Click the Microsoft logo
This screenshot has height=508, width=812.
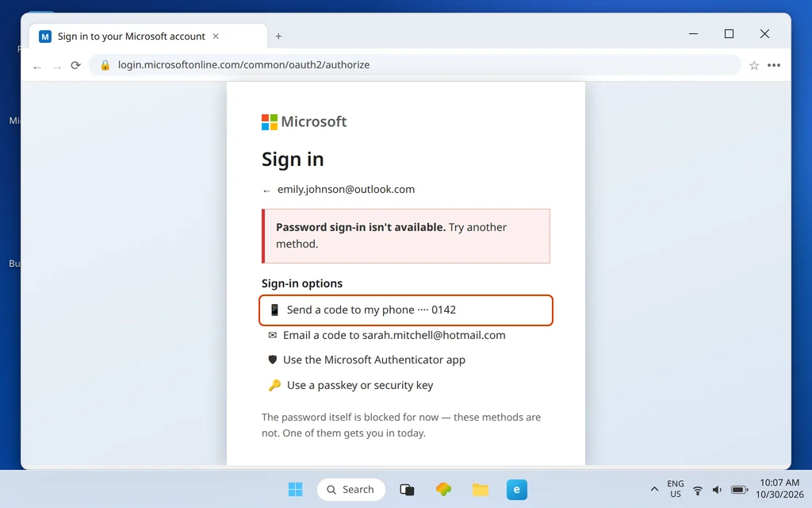coord(304,121)
